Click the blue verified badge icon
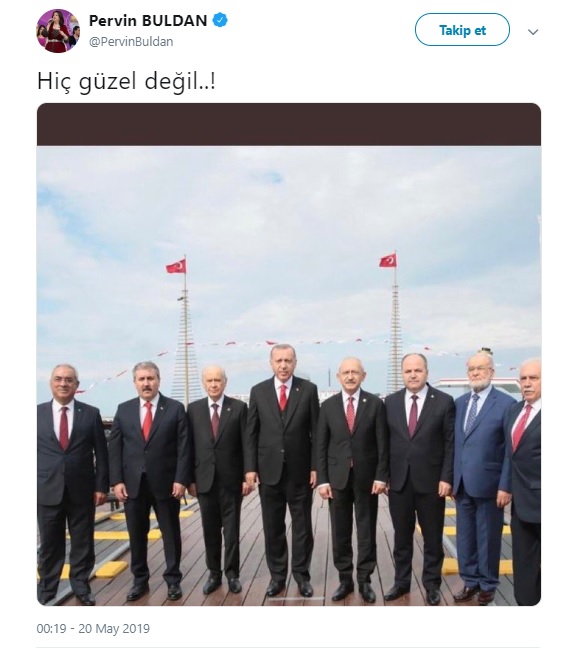The height and width of the screenshot is (648, 575). (220, 20)
